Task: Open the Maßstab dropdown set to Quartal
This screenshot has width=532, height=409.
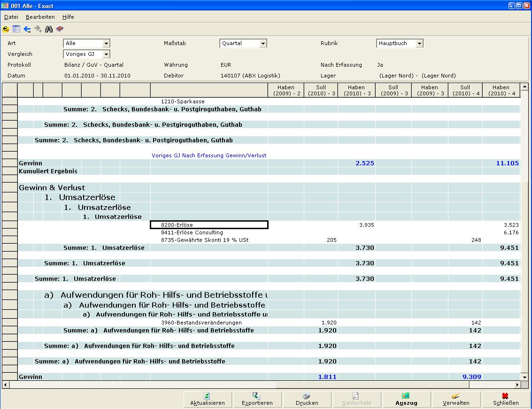Action: point(263,44)
